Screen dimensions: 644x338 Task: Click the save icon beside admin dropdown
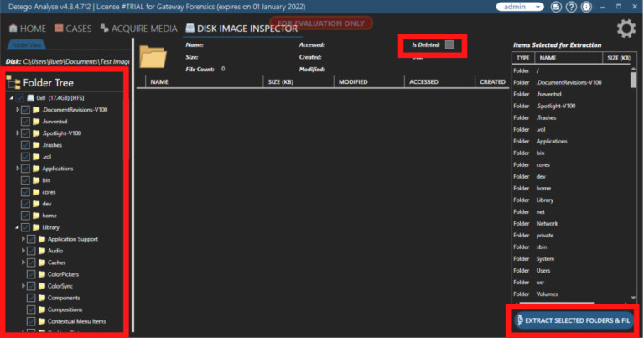tap(558, 7)
